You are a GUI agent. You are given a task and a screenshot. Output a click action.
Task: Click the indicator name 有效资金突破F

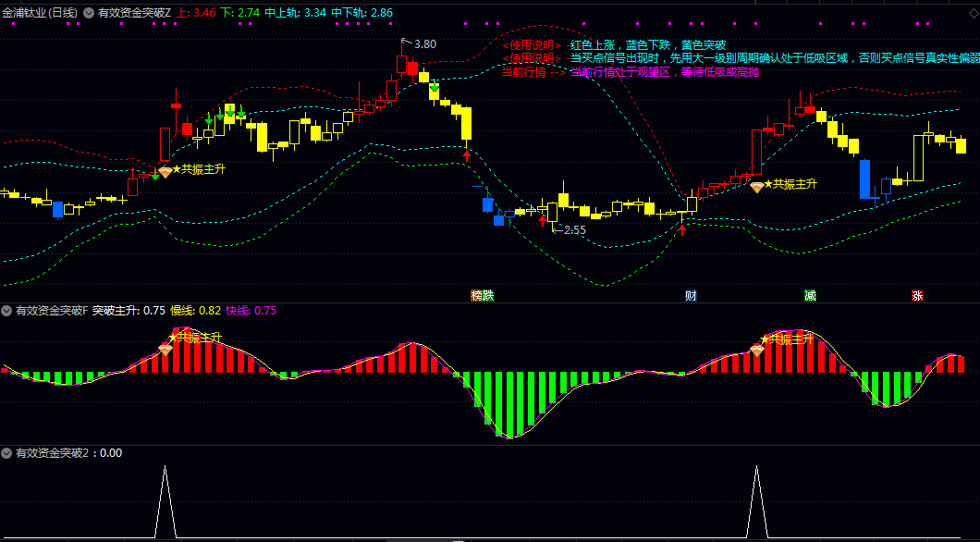click(x=52, y=311)
